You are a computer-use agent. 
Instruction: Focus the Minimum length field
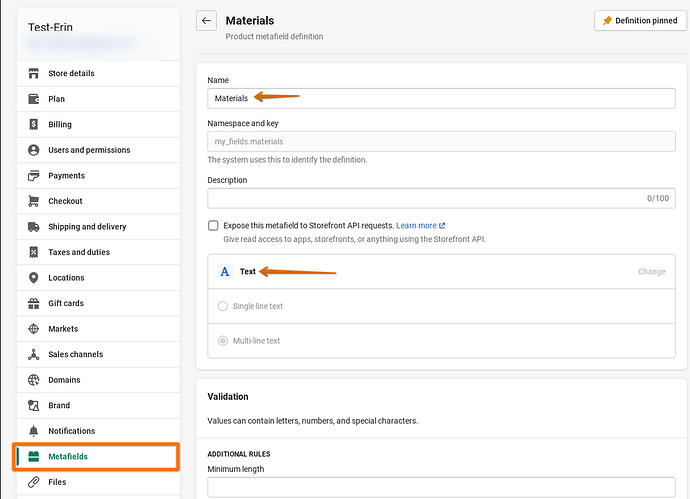(441, 487)
